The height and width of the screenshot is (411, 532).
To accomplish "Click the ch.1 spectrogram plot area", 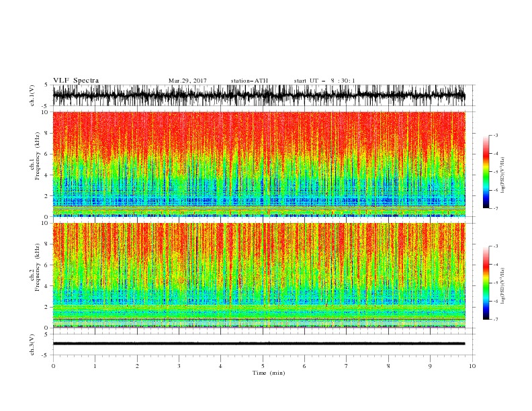I will tap(259, 164).
